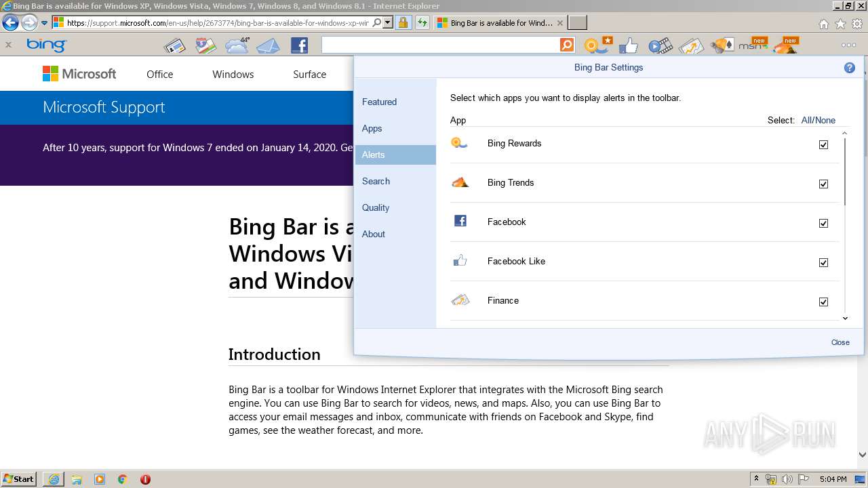Open the News app in Bing Bar
Image resolution: width=868 pixels, height=488 pixels.
(x=174, y=46)
